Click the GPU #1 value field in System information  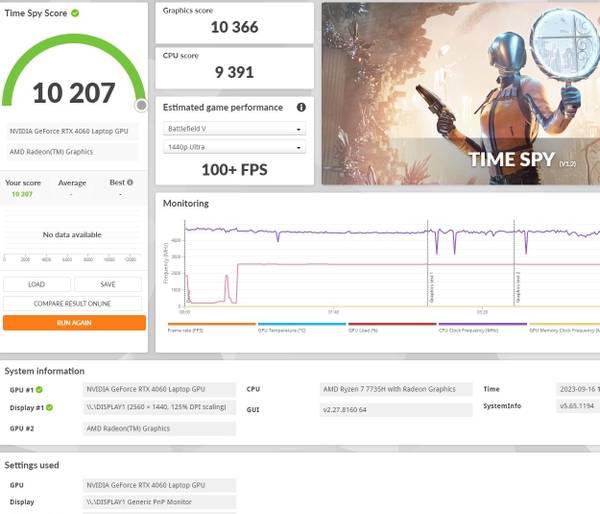click(x=160, y=389)
